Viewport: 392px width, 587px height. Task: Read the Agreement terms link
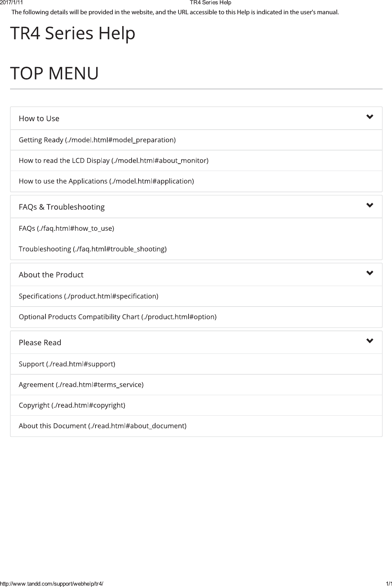click(81, 384)
